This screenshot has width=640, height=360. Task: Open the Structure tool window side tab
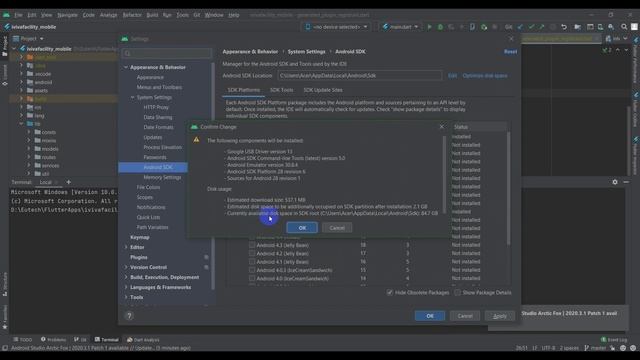coord(4,284)
